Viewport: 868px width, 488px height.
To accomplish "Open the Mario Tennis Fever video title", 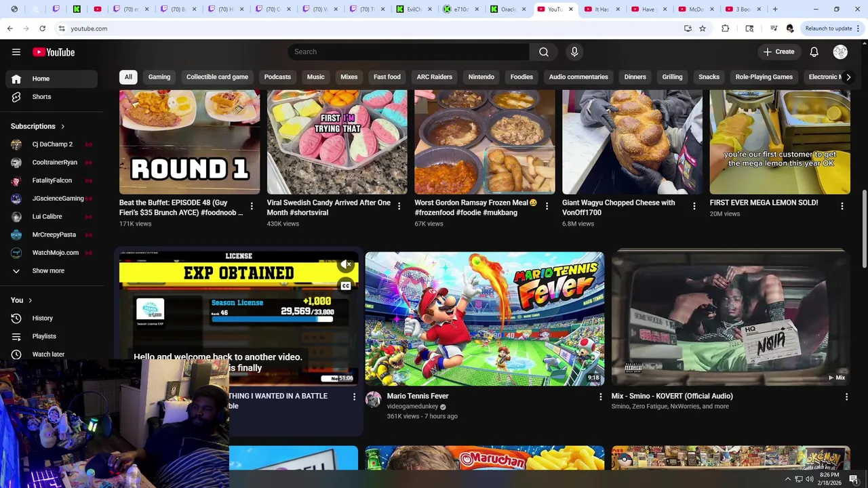I will pos(418,396).
